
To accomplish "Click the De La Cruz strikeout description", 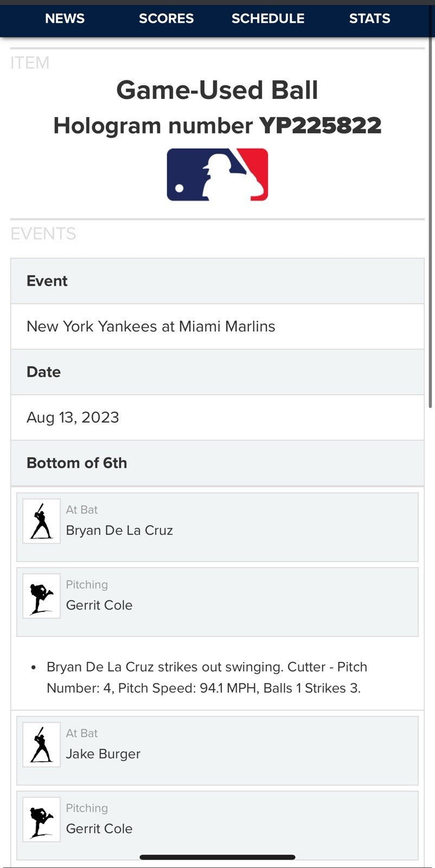I will tap(206, 678).
